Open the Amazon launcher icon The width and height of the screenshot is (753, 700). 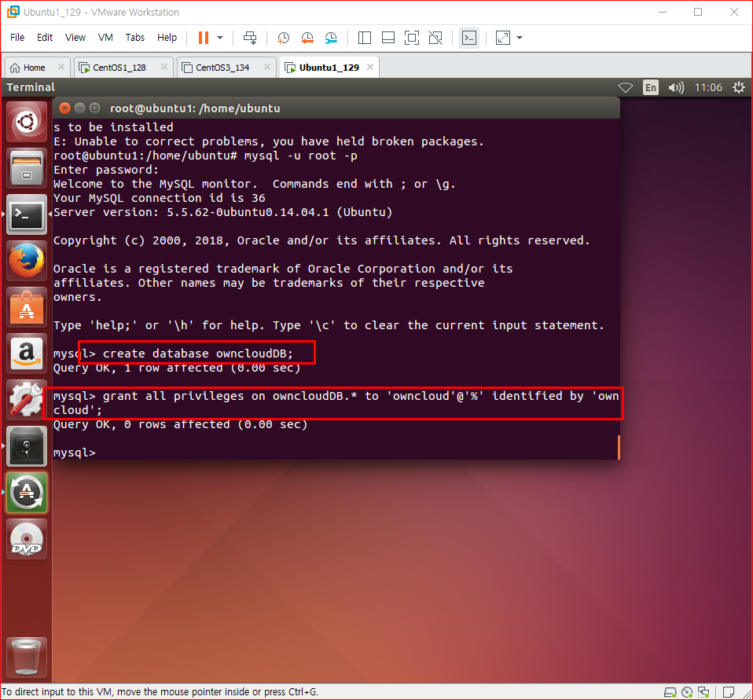point(27,354)
